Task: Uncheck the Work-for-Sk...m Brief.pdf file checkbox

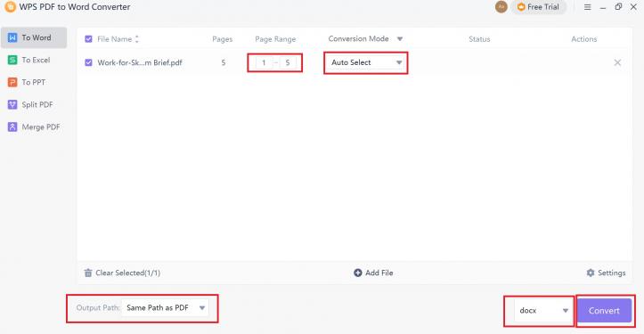Action: pos(88,62)
